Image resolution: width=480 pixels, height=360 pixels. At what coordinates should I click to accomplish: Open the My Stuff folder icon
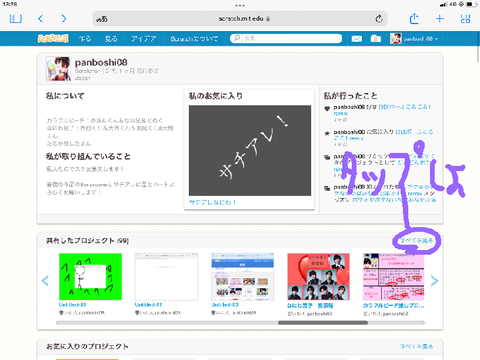(376, 39)
